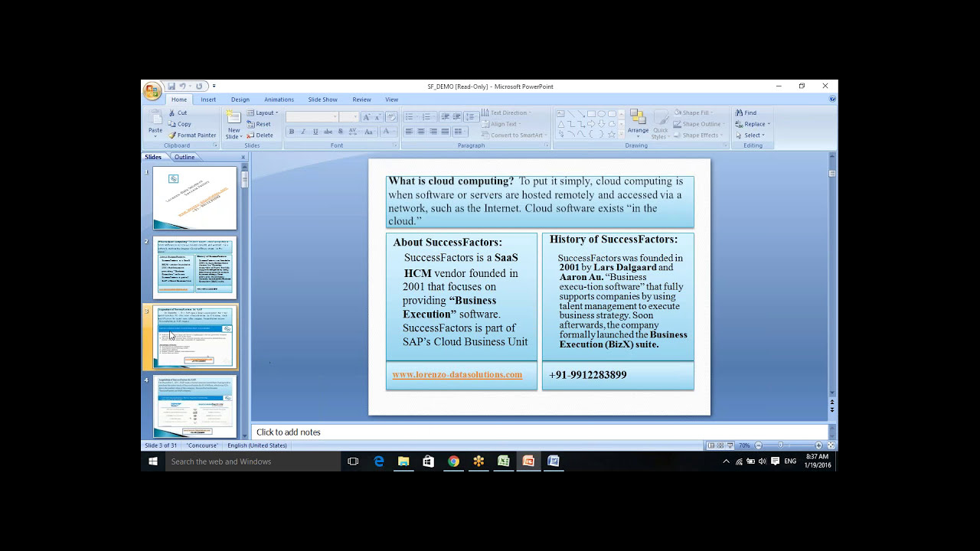Click the Cut scissors command
The height and width of the screenshot is (551, 980).
(x=178, y=112)
